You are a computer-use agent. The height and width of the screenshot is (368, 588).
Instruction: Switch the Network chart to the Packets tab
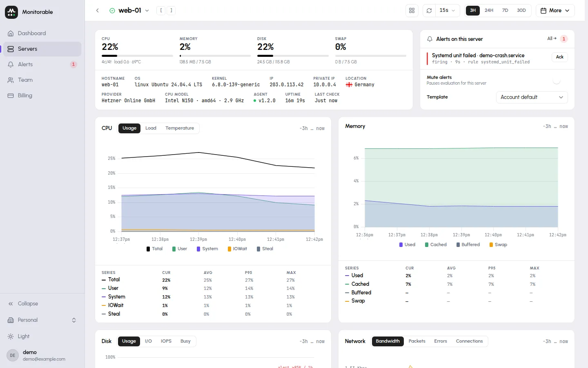416,341
